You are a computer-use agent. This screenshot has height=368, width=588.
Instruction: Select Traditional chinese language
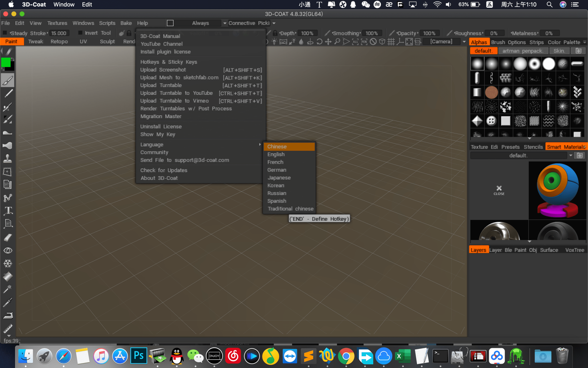pos(290,209)
